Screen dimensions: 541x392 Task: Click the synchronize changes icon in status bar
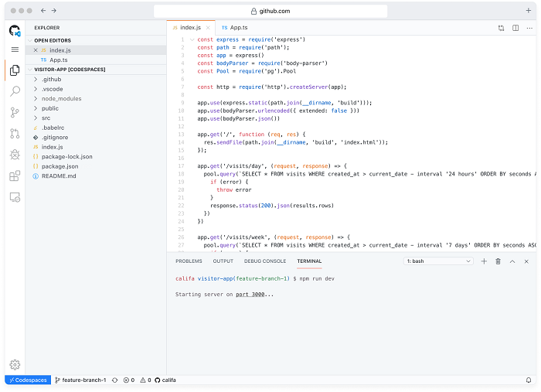(x=115, y=380)
